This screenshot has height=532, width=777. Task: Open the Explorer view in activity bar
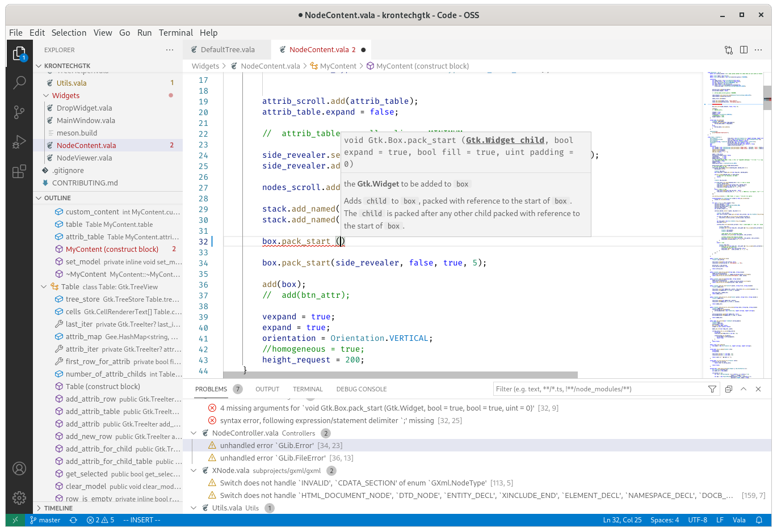click(19, 53)
